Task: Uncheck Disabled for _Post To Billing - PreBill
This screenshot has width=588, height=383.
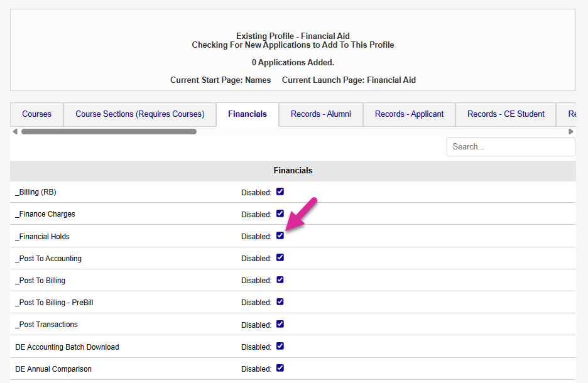Action: pyautogui.click(x=280, y=302)
